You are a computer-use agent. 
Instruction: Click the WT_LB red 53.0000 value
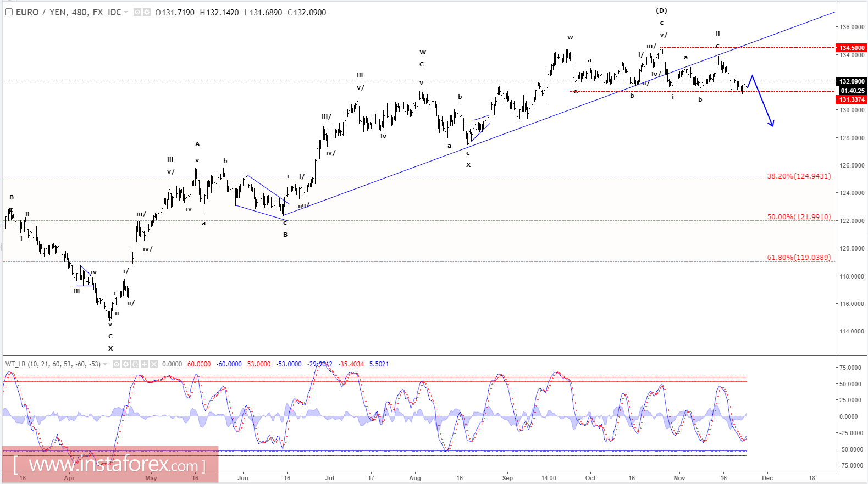pos(259,364)
